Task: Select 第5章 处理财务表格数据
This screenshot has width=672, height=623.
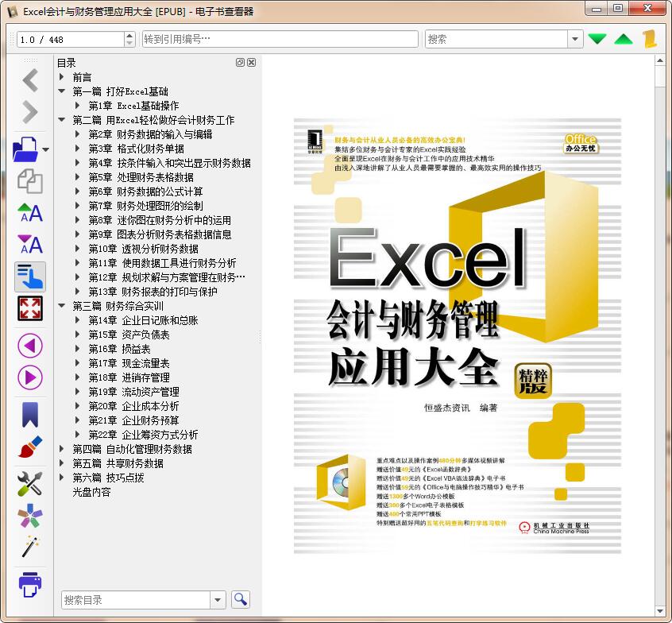Action: [x=141, y=177]
